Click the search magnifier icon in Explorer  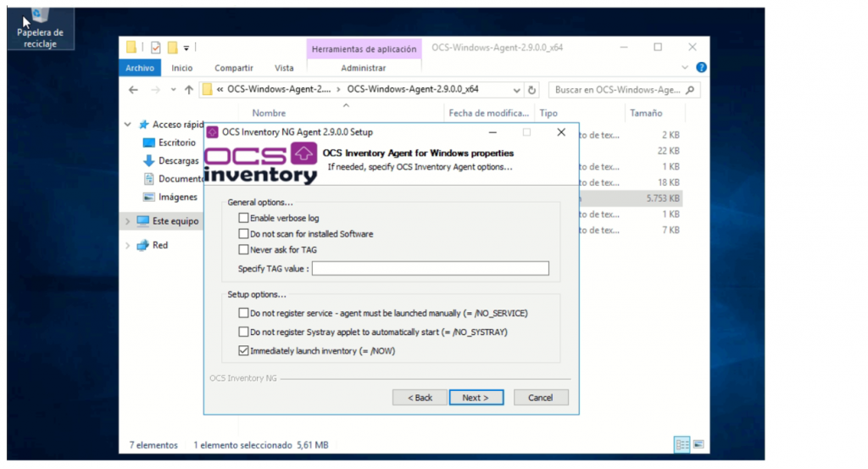pos(690,90)
